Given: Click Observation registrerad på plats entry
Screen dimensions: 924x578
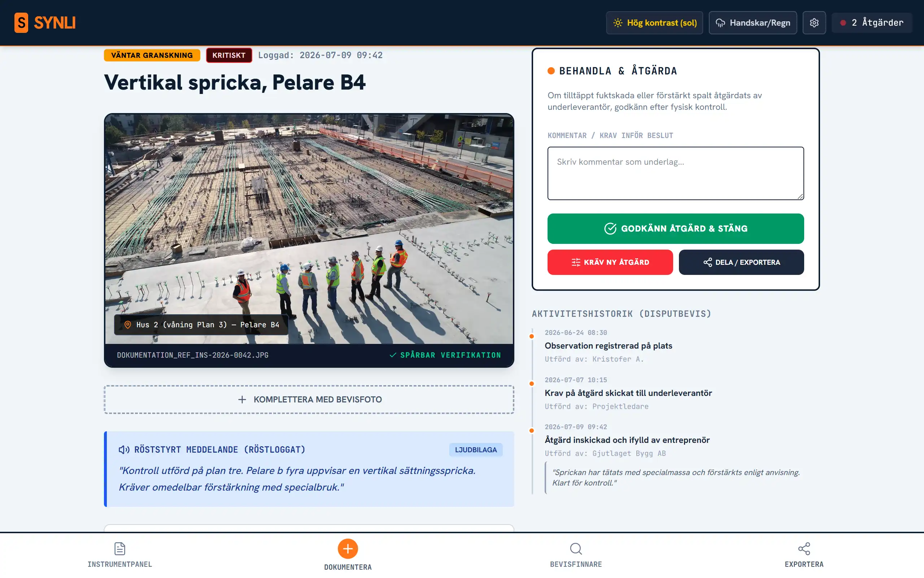Looking at the screenshot, I should [x=608, y=346].
